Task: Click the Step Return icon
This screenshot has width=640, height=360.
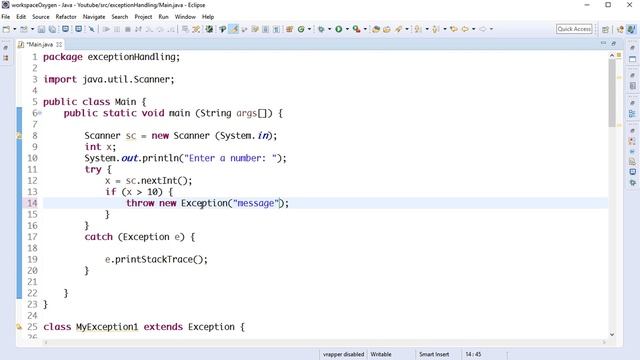Action: (x=171, y=29)
